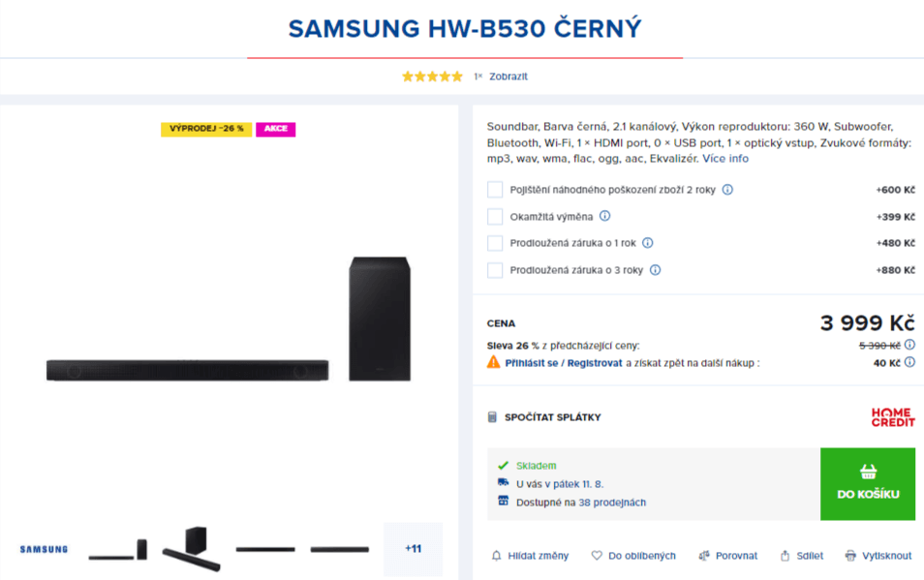Show more images with +11 tile
The width and height of the screenshot is (924, 580).
point(414,549)
